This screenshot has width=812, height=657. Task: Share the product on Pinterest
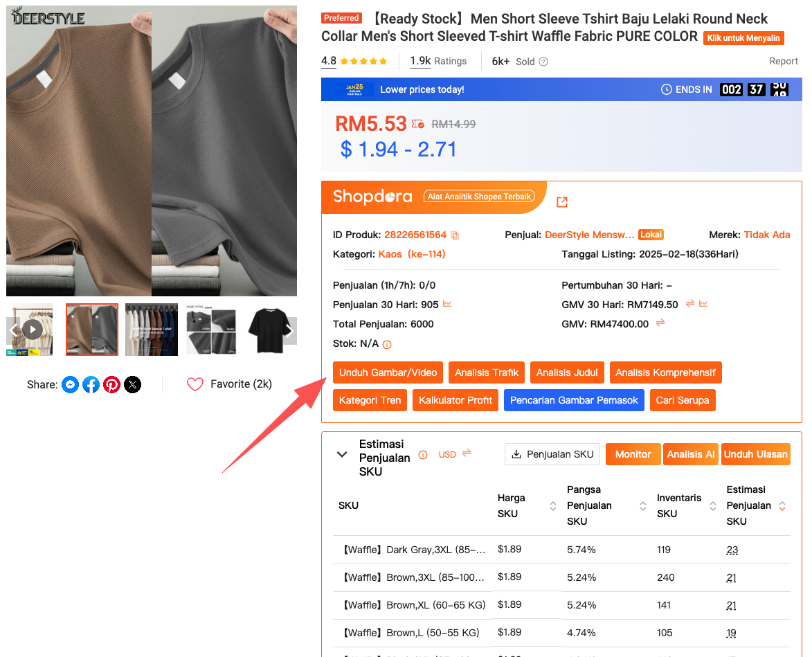pos(111,384)
